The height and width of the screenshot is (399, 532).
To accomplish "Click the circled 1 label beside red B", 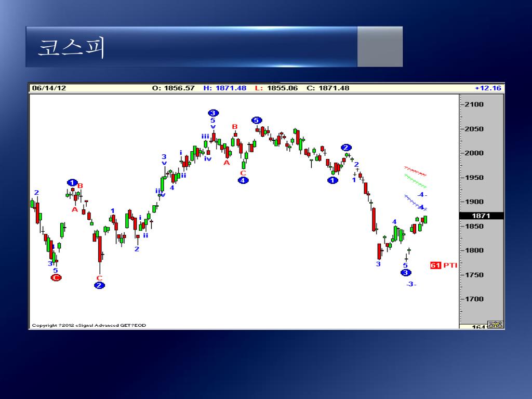I will pos(72,183).
